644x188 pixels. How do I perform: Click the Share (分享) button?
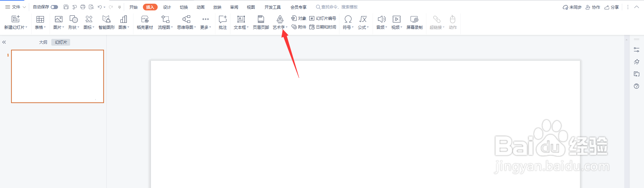click(x=611, y=7)
